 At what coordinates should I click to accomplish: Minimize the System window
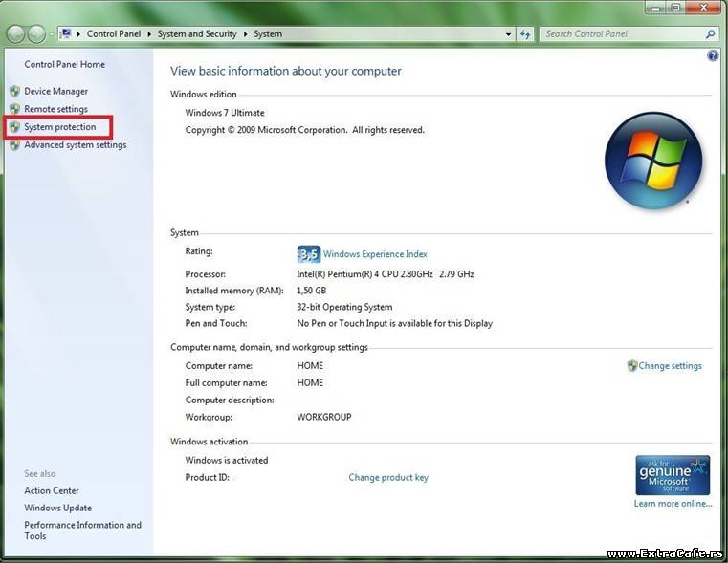pos(655,8)
